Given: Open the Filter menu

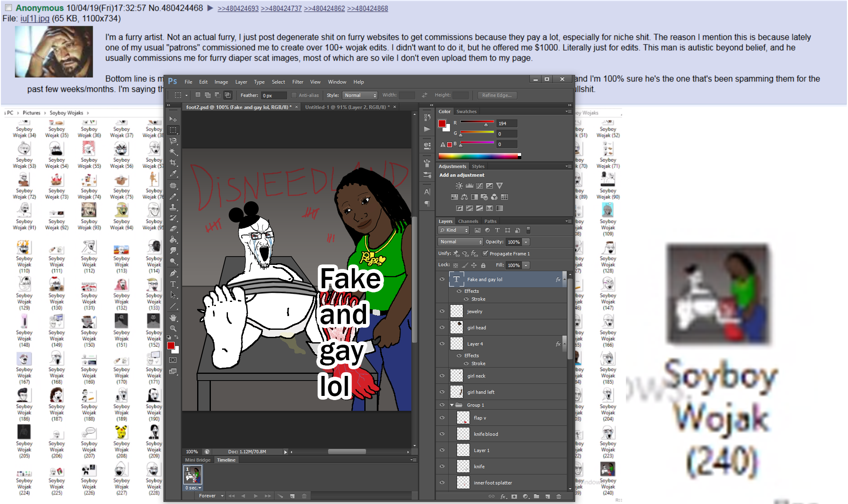Looking at the screenshot, I should click(x=297, y=82).
